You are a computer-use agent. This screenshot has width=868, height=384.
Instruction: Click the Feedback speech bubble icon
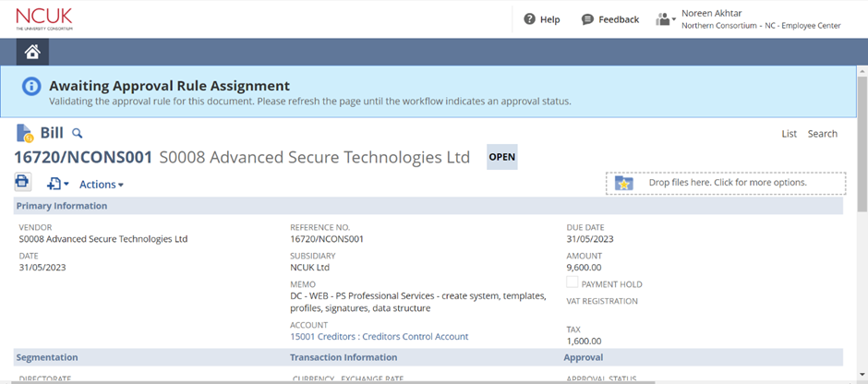pos(587,19)
